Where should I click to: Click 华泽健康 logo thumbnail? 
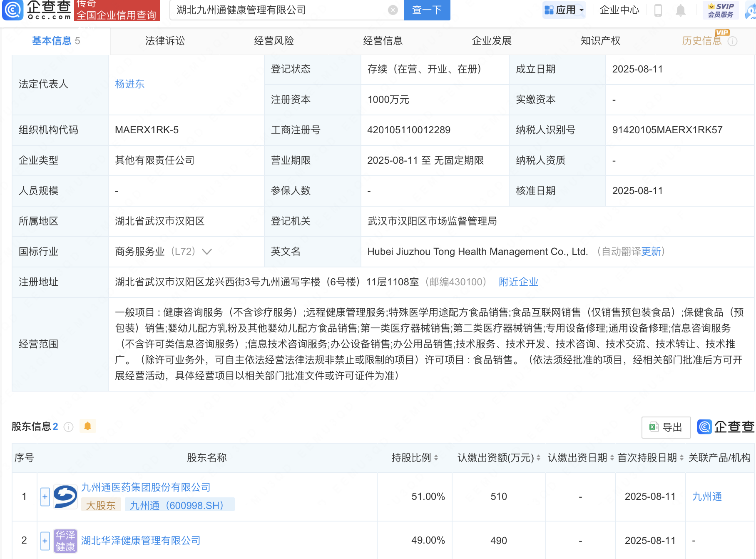click(65, 541)
